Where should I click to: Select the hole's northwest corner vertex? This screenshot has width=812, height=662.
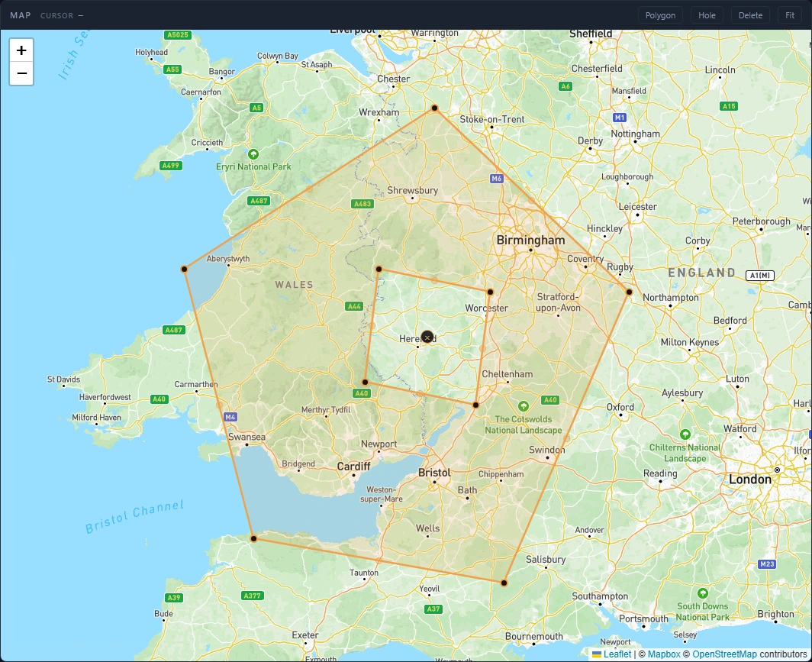(379, 270)
